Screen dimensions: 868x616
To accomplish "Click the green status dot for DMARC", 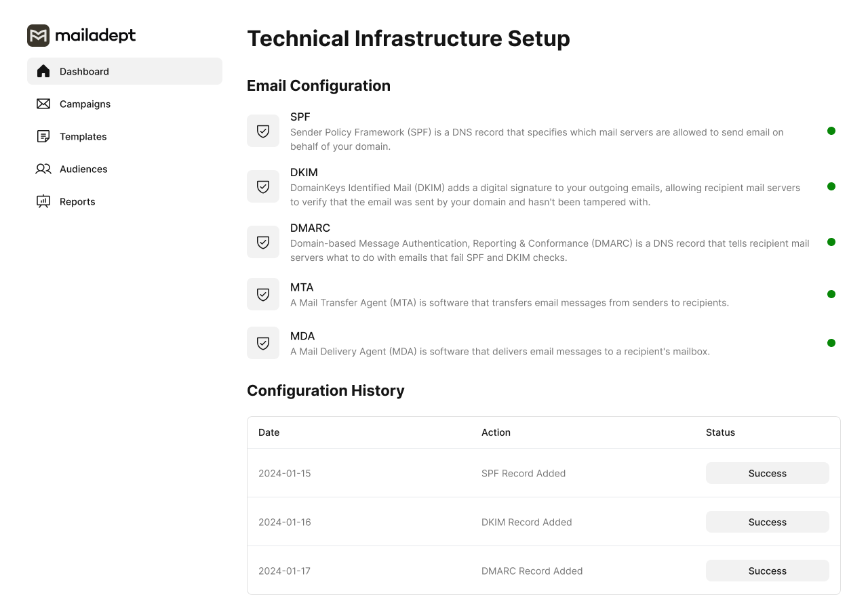I will 831,242.
